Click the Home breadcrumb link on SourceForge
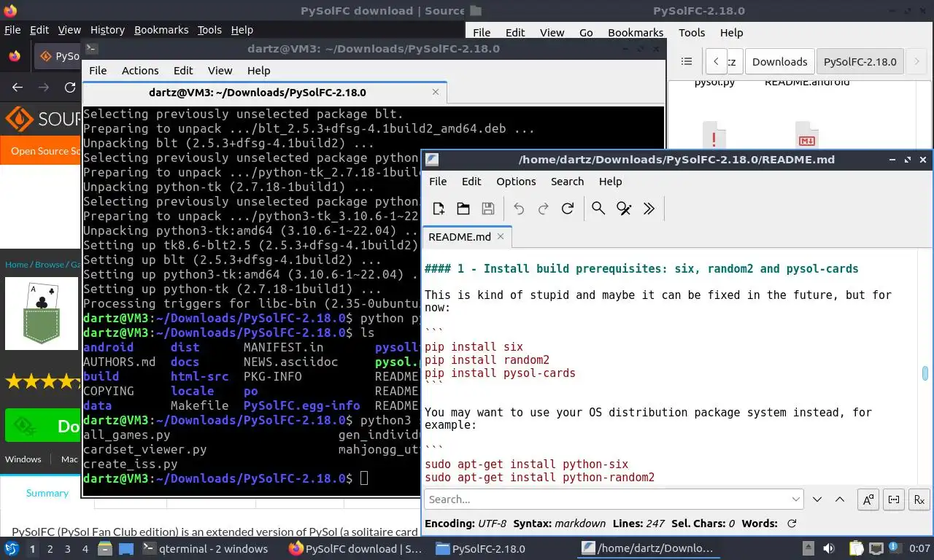This screenshot has height=560, width=934. click(16, 265)
